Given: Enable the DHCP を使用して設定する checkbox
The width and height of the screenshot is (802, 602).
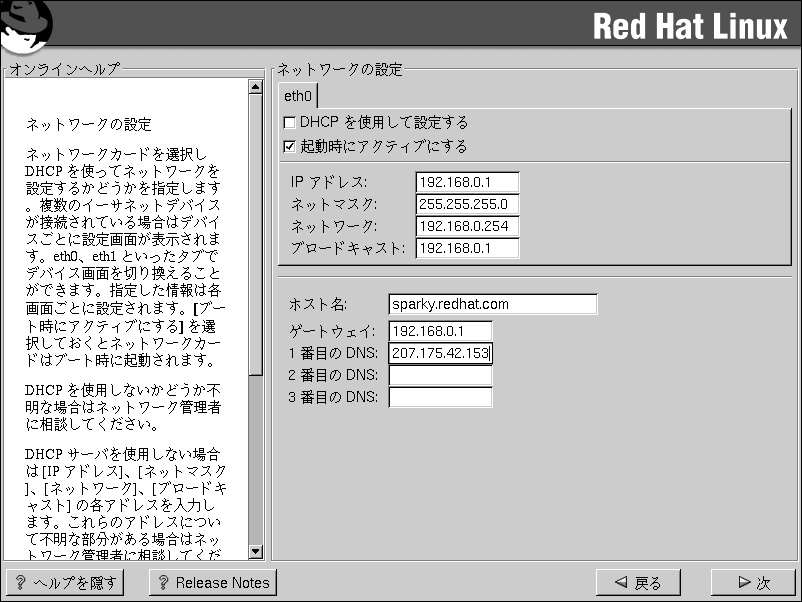Looking at the screenshot, I should [x=290, y=123].
